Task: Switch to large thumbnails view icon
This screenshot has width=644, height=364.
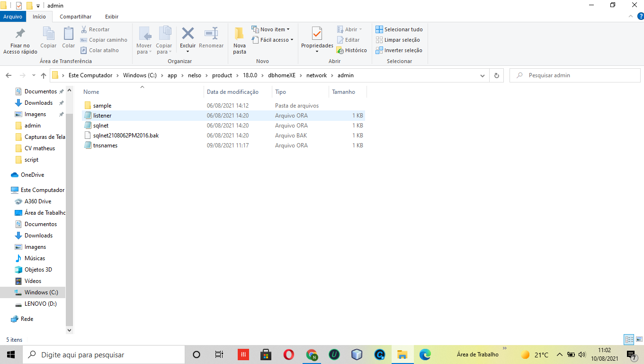Action: coord(639,339)
